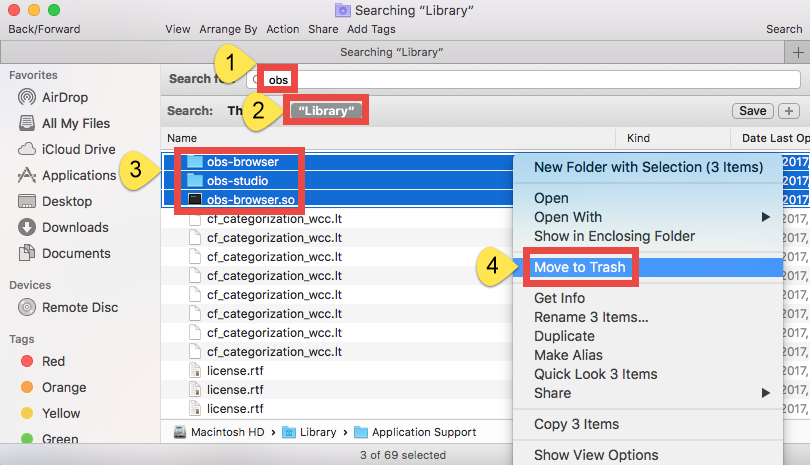Image resolution: width=810 pixels, height=465 pixels.
Task: Select the "Library" search scope
Action: (x=326, y=111)
